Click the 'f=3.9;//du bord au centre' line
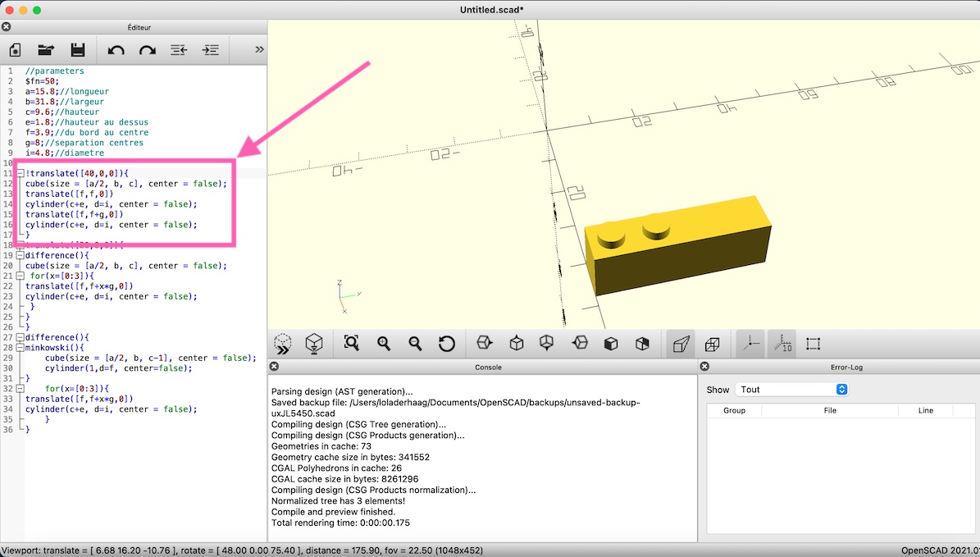 (x=87, y=132)
